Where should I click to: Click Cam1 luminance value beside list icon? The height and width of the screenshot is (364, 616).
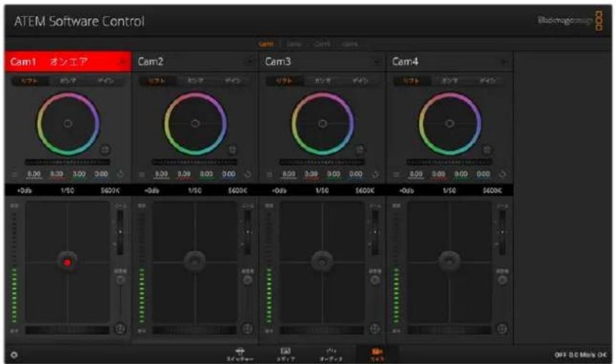coord(34,173)
